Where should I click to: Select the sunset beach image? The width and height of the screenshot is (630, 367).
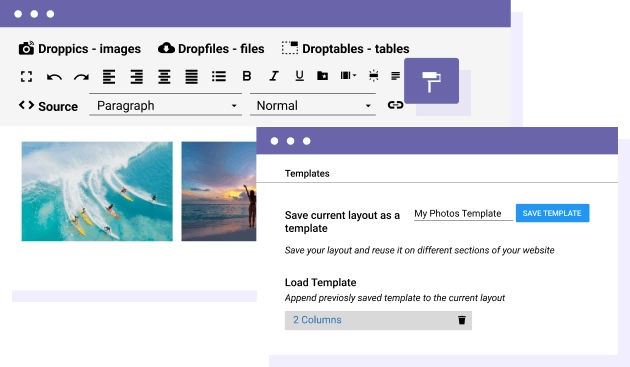pyautogui.click(x=219, y=191)
